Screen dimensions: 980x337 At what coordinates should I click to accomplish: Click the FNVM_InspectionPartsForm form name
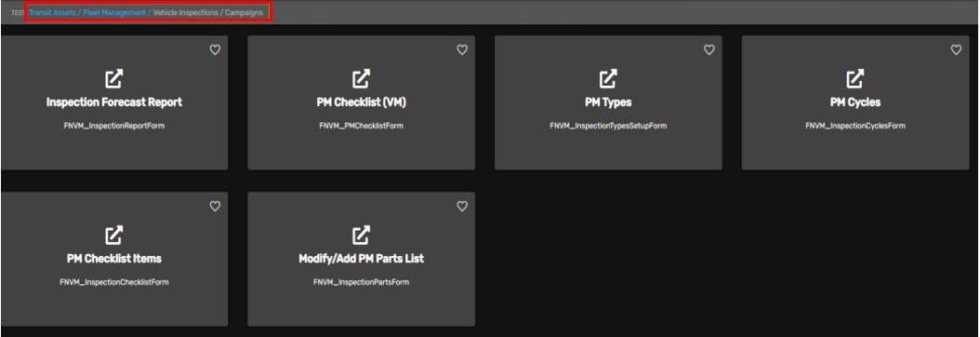362,282
